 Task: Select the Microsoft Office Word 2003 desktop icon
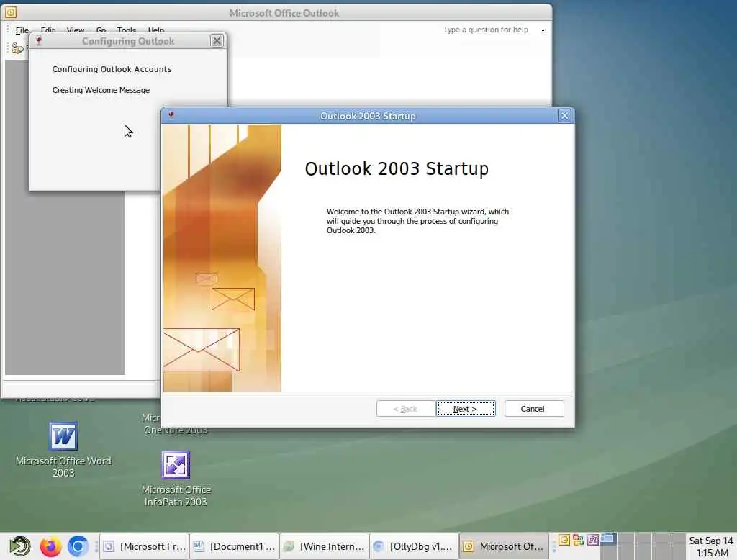click(x=63, y=450)
